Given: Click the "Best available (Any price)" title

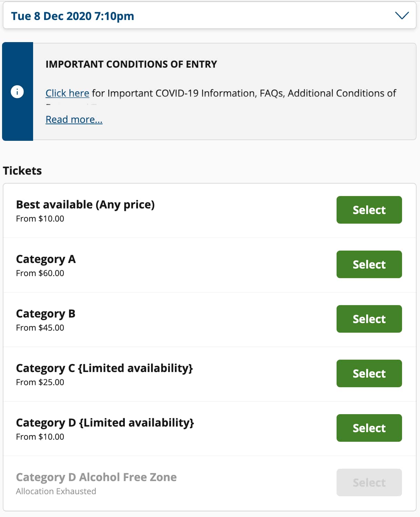Looking at the screenshot, I should 85,205.
